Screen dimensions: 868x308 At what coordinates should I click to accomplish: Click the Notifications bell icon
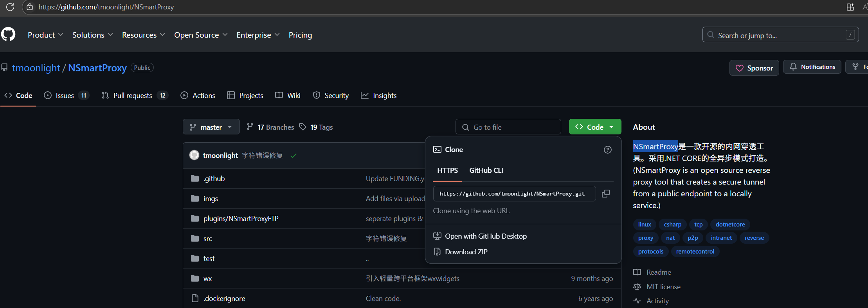(x=793, y=67)
